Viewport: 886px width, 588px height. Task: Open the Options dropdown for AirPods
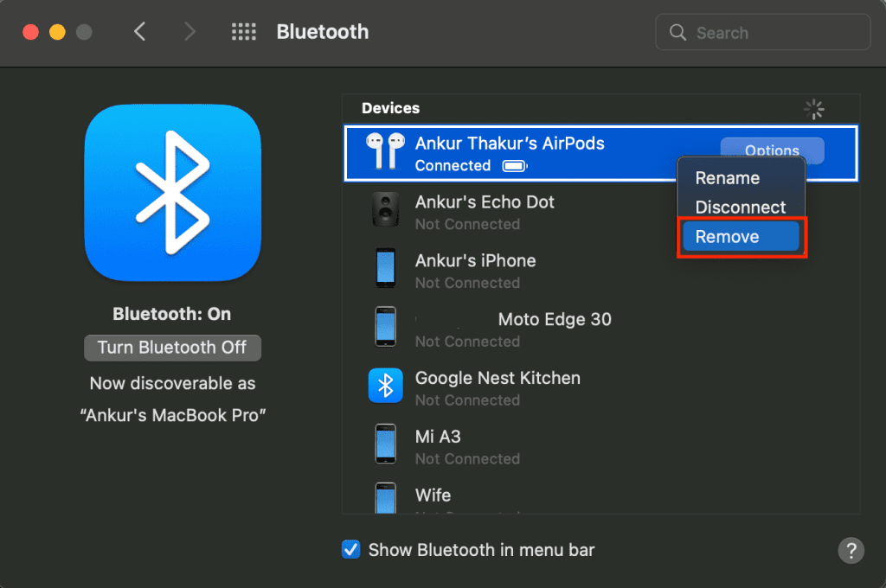pyautogui.click(x=772, y=150)
